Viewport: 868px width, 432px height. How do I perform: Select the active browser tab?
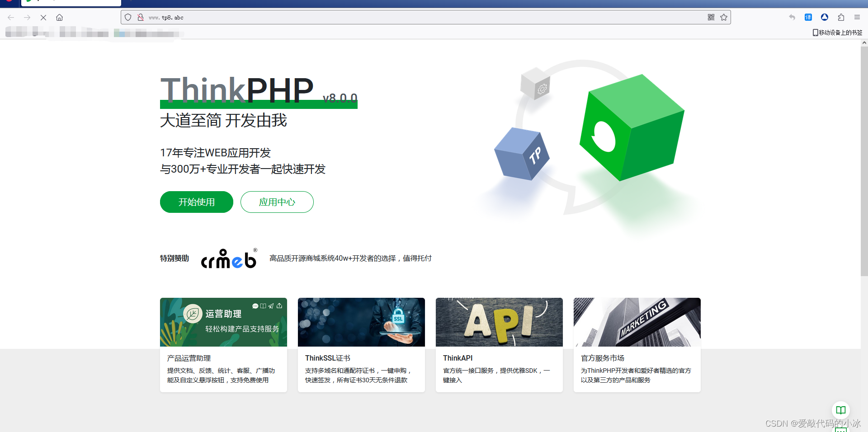(x=71, y=3)
